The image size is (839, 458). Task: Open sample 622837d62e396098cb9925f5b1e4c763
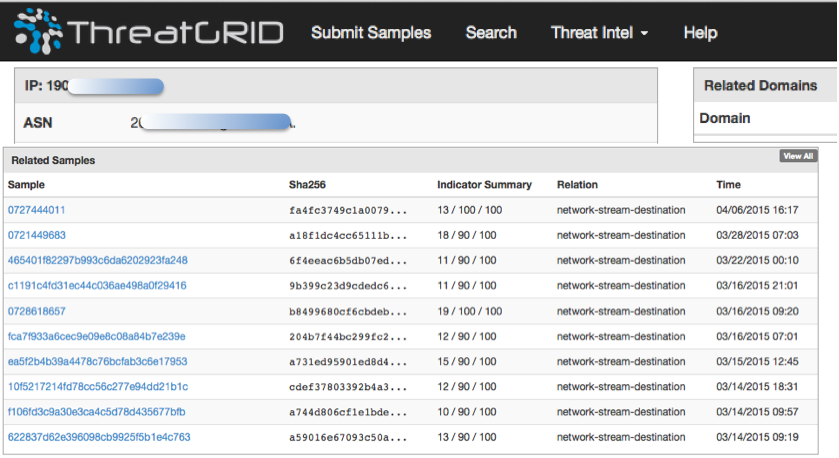click(x=99, y=437)
